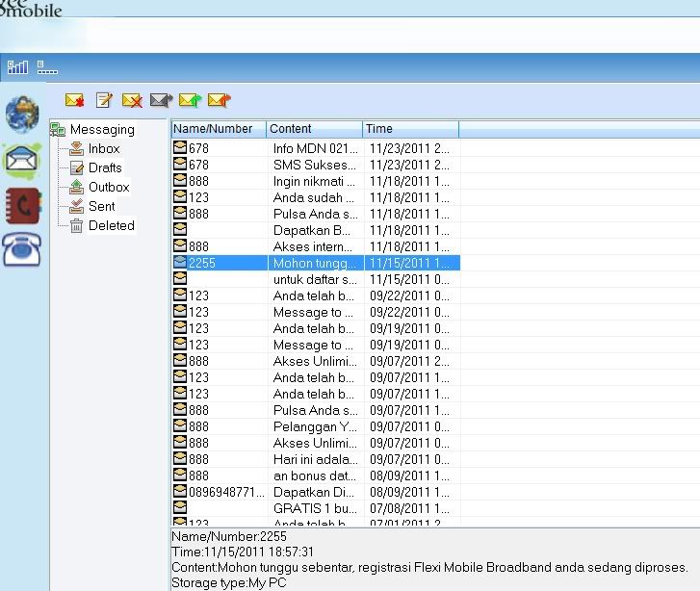Click the envelope icon with green arrow

pyautogui.click(x=190, y=100)
